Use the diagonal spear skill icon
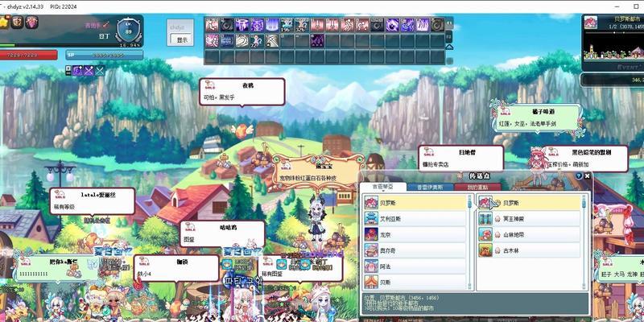The image size is (644, 322). click(272, 41)
